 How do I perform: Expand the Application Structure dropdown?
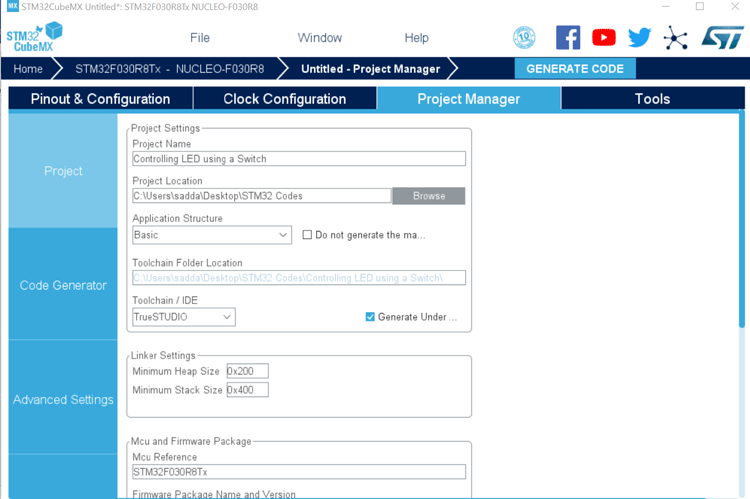pyautogui.click(x=212, y=235)
